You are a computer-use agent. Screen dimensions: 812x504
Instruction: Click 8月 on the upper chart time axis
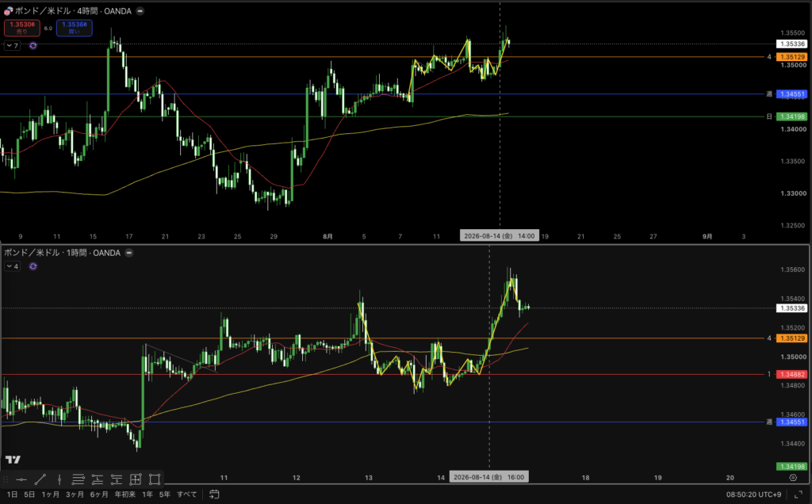(x=327, y=236)
